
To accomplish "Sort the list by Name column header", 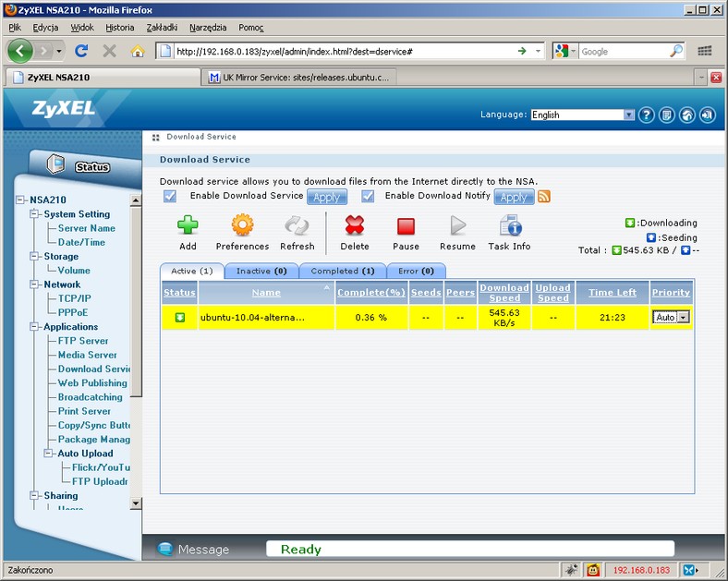I will (x=265, y=293).
